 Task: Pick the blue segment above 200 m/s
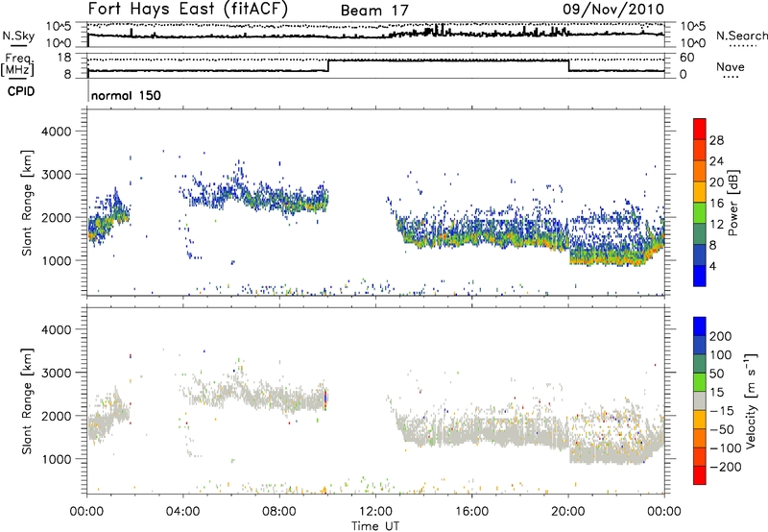click(700, 326)
